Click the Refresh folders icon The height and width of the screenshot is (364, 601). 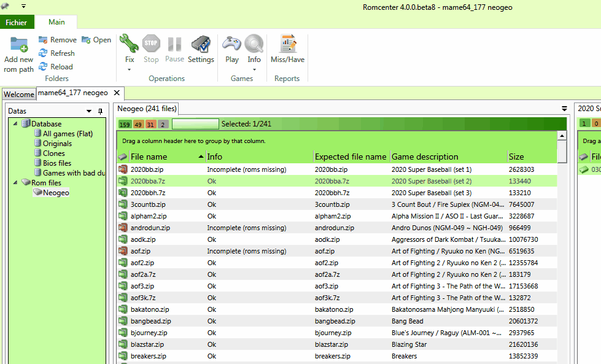[x=44, y=53]
